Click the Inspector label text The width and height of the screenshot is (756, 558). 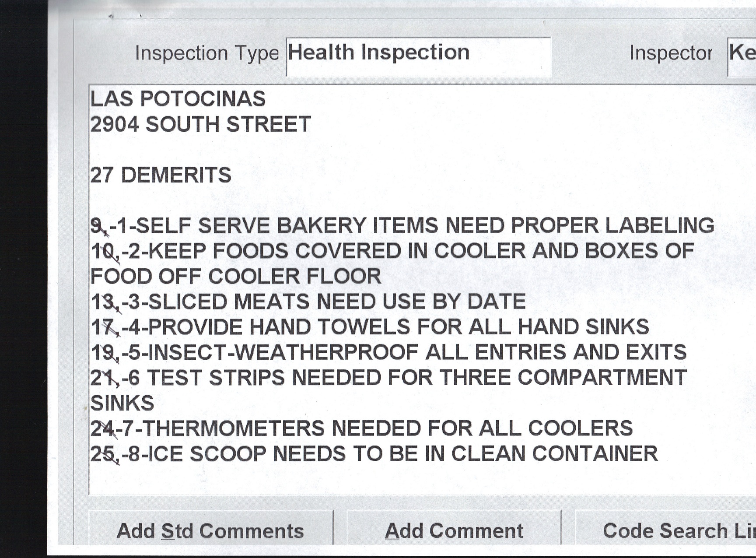[x=670, y=53]
